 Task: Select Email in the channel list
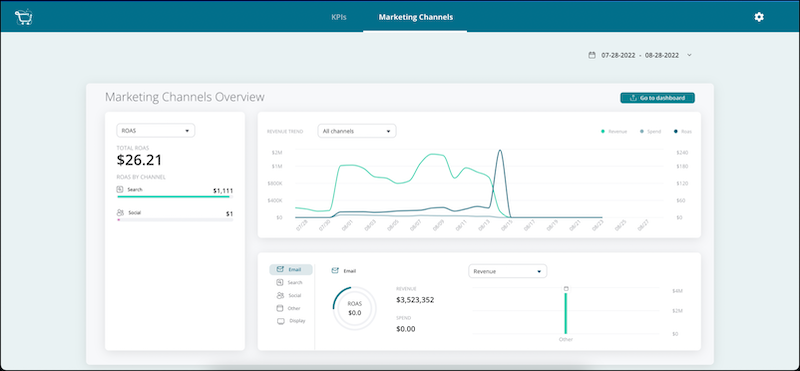pyautogui.click(x=291, y=269)
